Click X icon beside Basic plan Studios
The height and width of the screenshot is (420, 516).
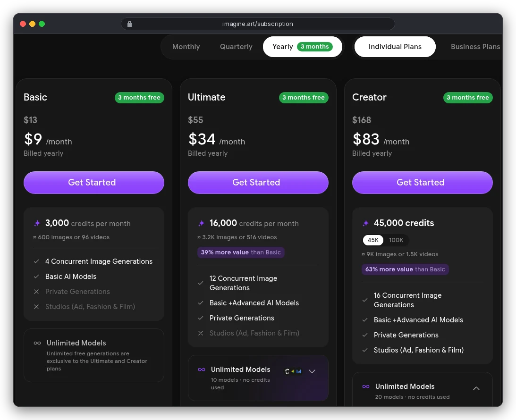(x=36, y=307)
